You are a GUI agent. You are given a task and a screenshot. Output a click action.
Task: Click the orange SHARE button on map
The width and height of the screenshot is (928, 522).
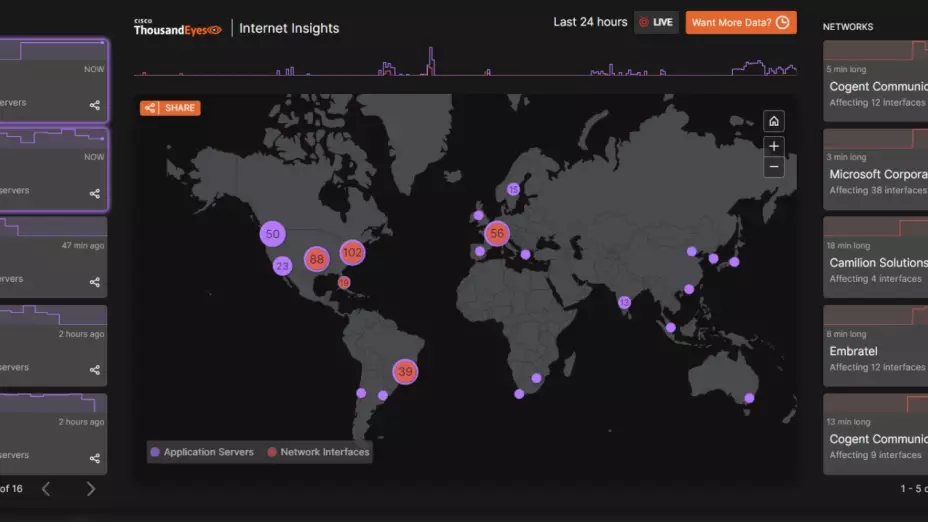tap(170, 108)
